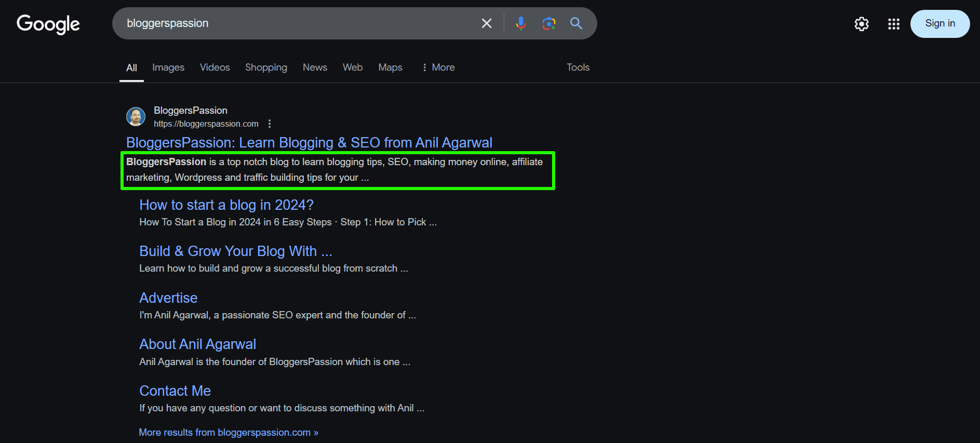Click text 'Learn how to build and grow a successful blog'
This screenshot has height=443, width=980.
click(239, 269)
